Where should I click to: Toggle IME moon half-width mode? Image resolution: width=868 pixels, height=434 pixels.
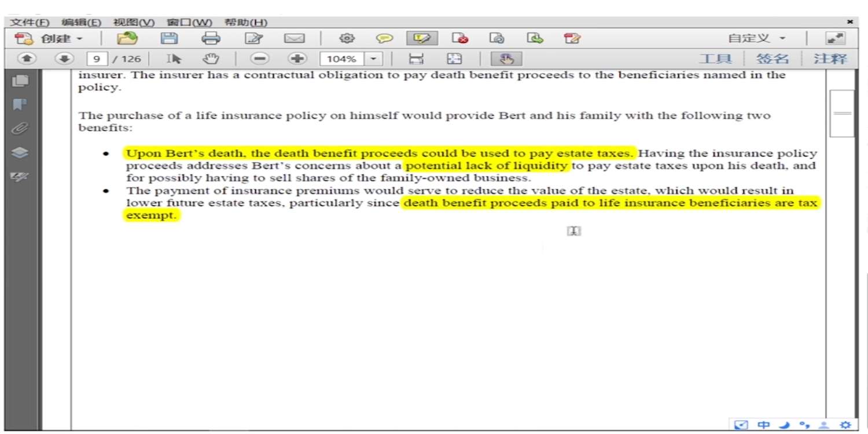pyautogui.click(x=784, y=425)
